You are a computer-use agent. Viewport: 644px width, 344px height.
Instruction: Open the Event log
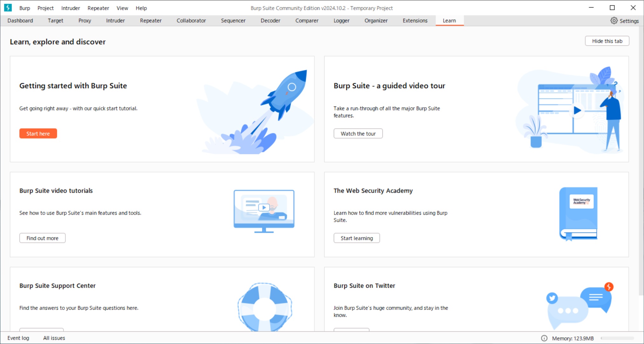pyautogui.click(x=18, y=338)
